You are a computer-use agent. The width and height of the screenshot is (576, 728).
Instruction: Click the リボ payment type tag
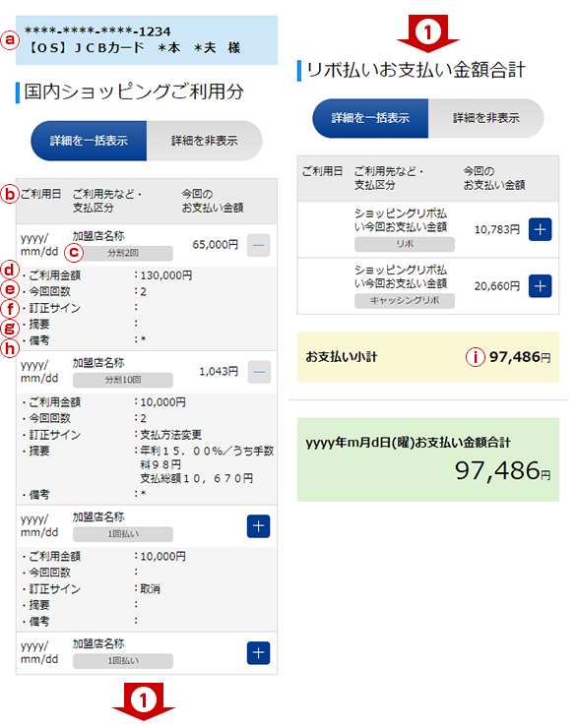click(x=405, y=244)
